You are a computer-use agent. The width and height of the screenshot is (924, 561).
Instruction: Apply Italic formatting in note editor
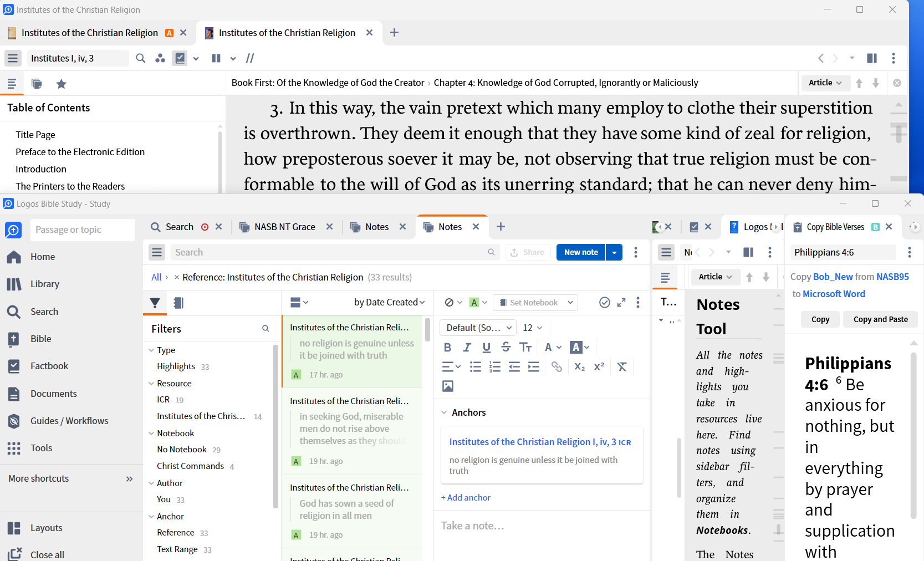(467, 347)
